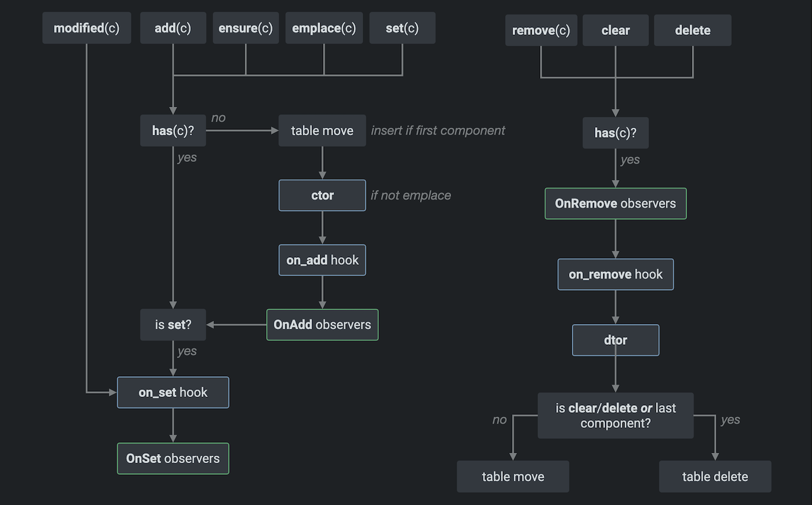
Task: Select the OnSet observers node
Action: point(173,459)
